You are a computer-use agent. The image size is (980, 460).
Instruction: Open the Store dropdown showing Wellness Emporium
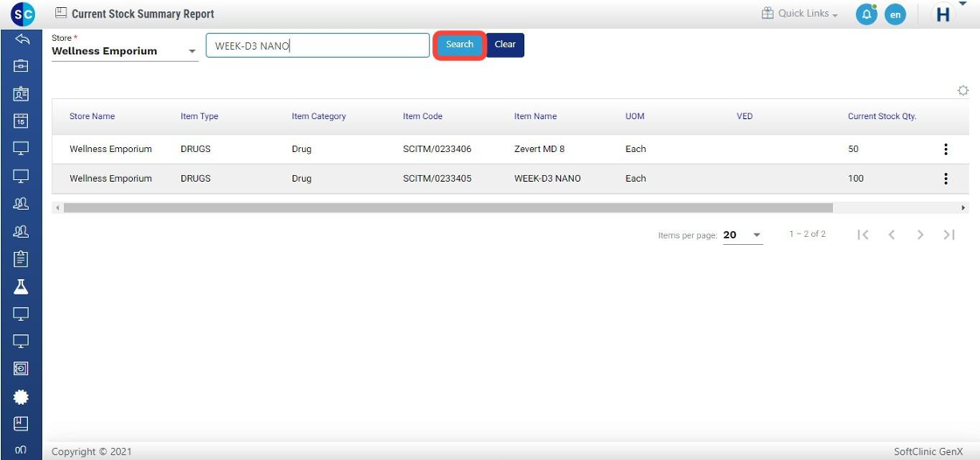124,52
